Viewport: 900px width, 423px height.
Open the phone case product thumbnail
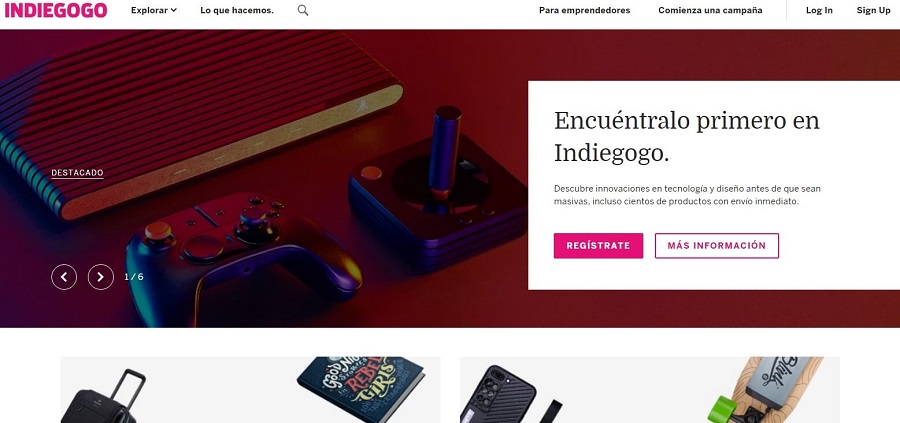[x=499, y=395]
